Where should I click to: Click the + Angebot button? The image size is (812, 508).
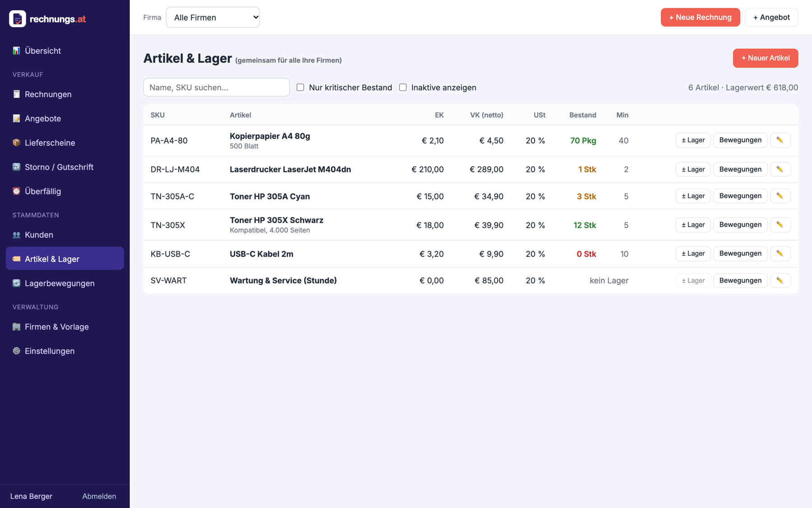click(x=771, y=17)
